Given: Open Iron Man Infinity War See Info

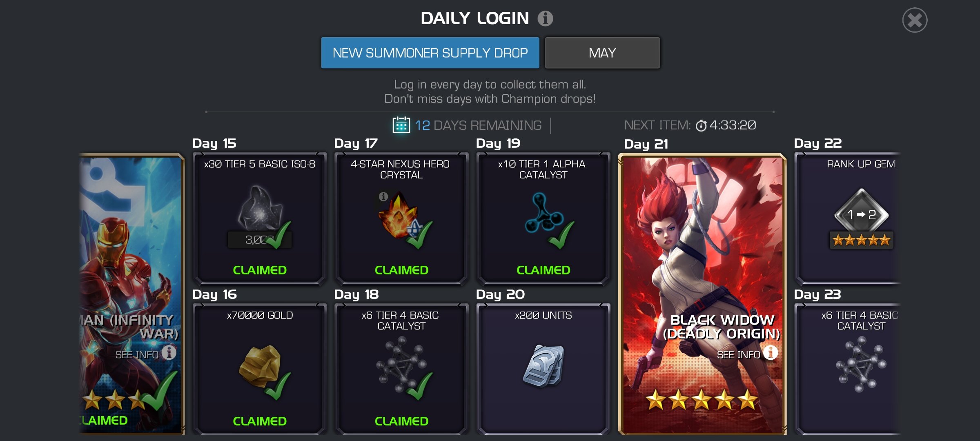Looking at the screenshot, I should click(x=145, y=353).
